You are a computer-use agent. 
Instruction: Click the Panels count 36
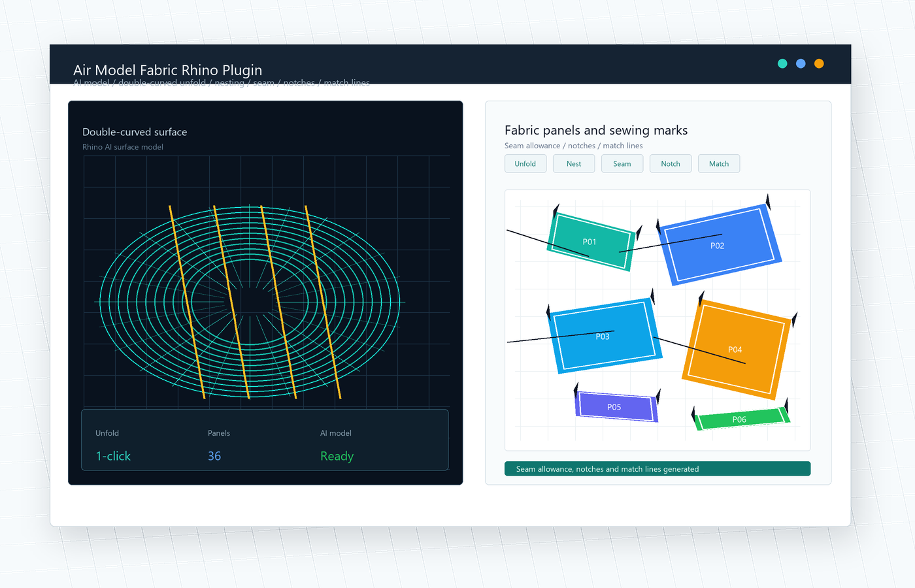pos(214,456)
